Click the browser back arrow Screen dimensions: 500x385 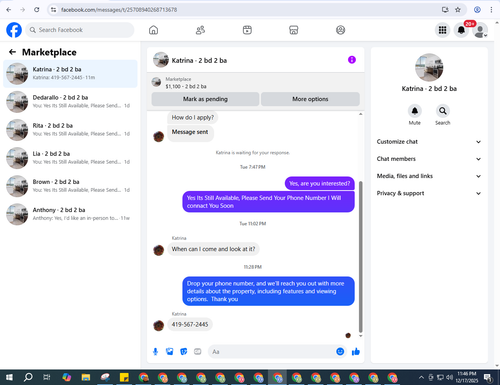pyautogui.click(x=9, y=10)
